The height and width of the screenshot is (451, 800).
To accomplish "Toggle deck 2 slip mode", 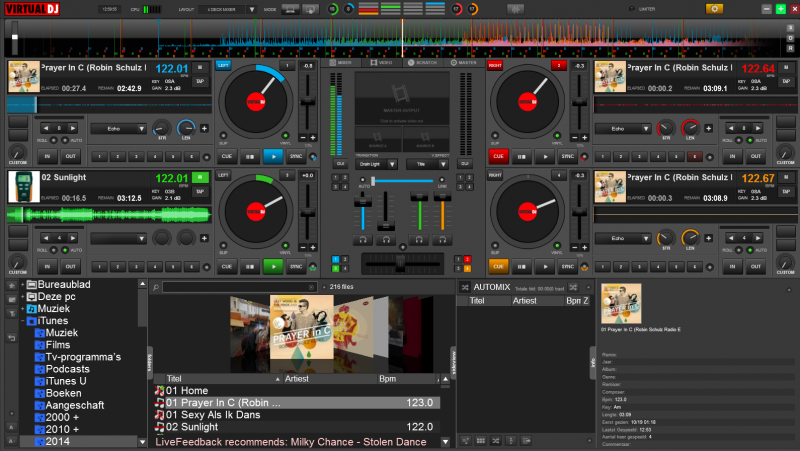I will point(494,136).
